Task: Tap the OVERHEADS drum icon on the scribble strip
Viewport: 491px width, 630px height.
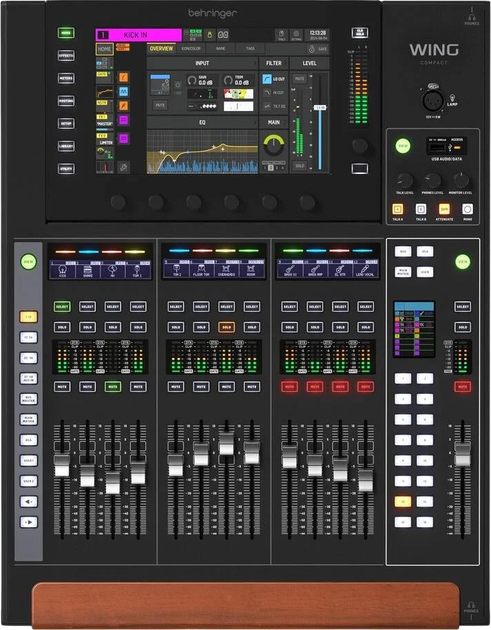Action: coord(226,270)
